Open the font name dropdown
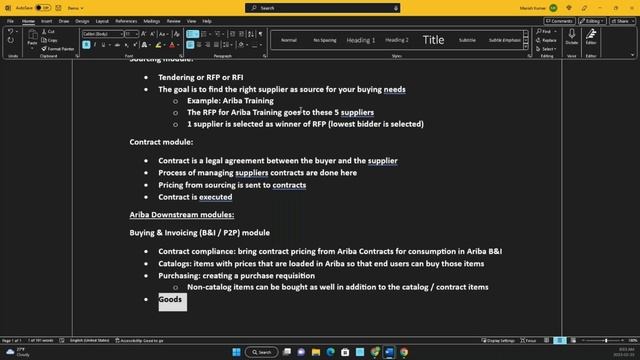This screenshot has width=640, height=360. pyautogui.click(x=122, y=34)
